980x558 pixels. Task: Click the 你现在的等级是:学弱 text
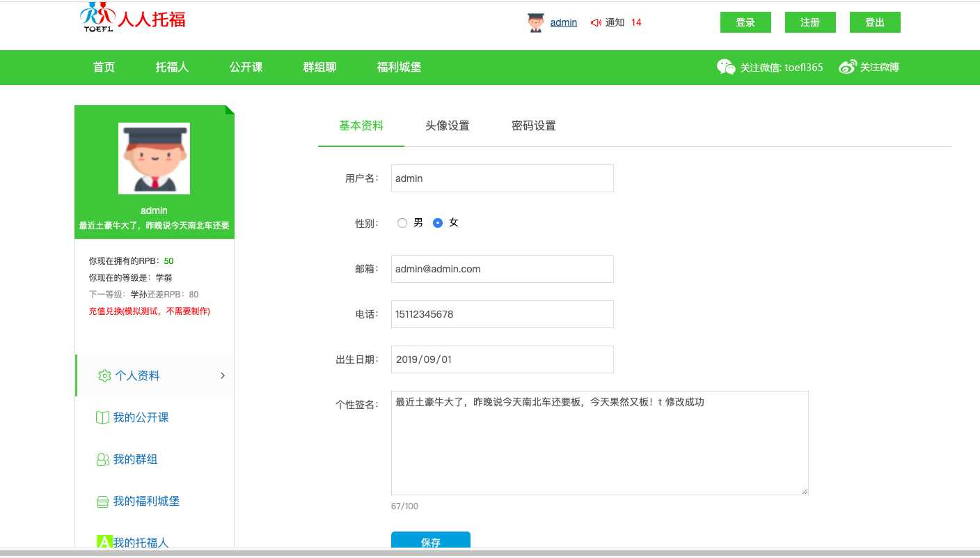(x=131, y=278)
